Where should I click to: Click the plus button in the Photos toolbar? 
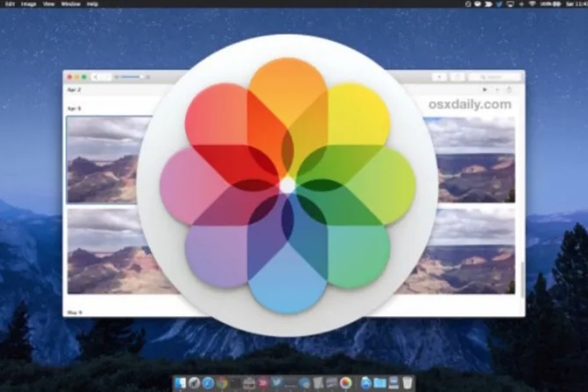pos(439,77)
